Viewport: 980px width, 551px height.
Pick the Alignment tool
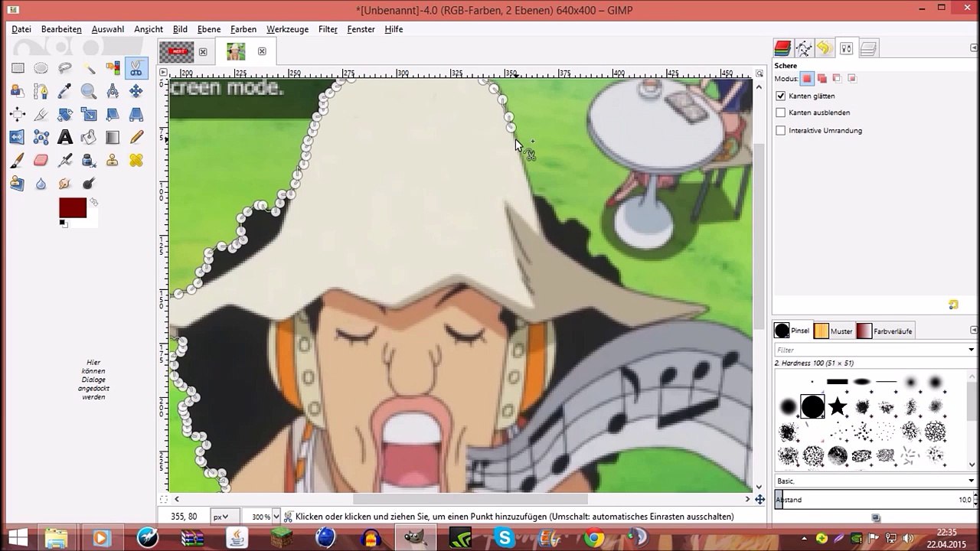coord(18,114)
